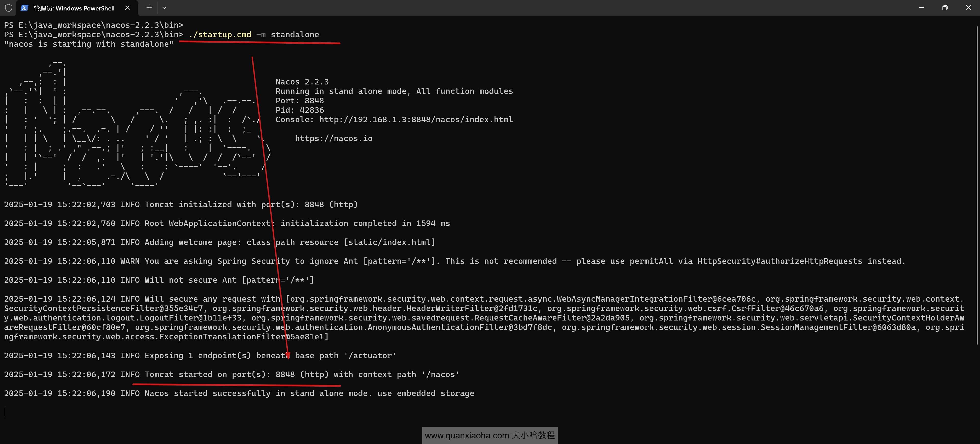The height and width of the screenshot is (444, 980).
Task: Click the 'Nacos started successfully' log line
Action: coord(239,393)
